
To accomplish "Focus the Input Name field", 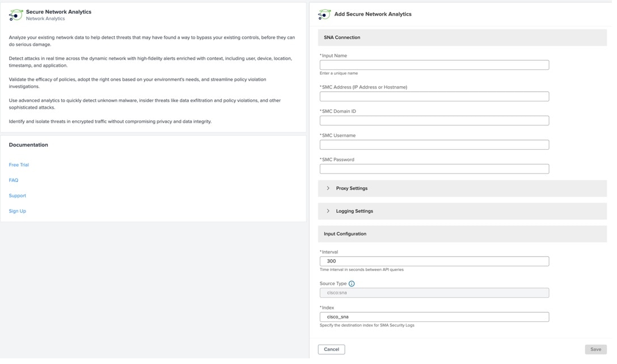I will pyautogui.click(x=434, y=65).
